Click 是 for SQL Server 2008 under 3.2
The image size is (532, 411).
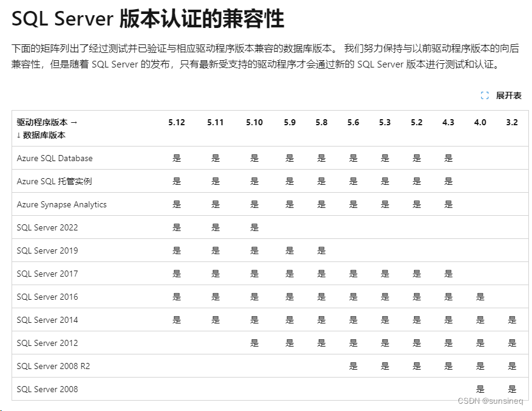point(511,389)
